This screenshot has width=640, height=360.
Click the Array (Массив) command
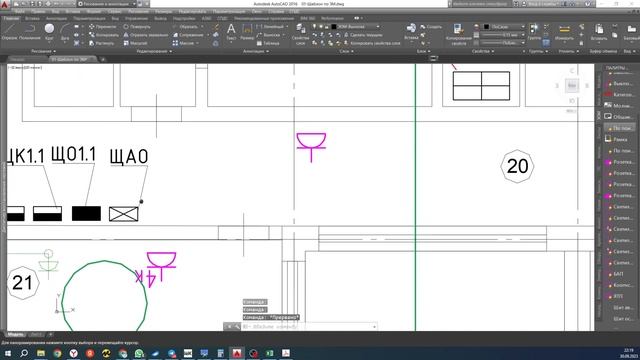pos(183,43)
